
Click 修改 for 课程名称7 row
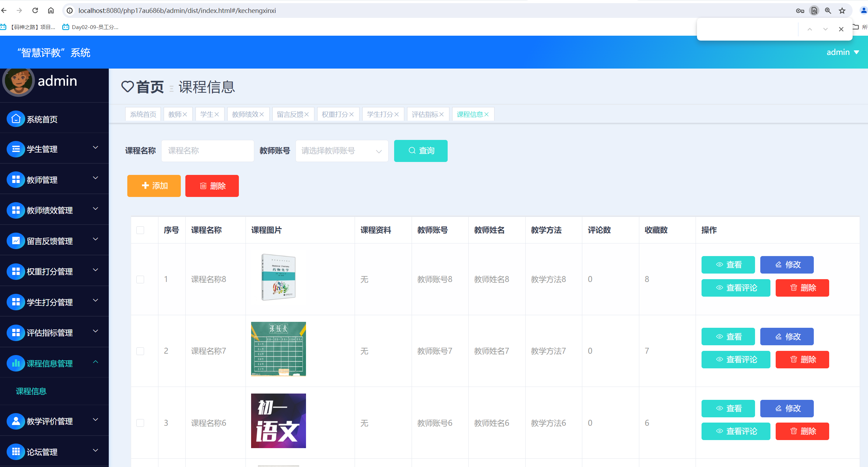click(787, 337)
